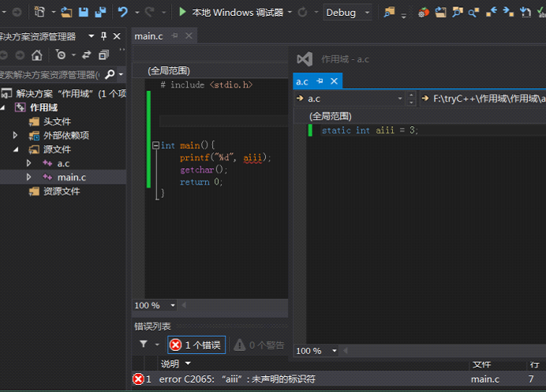Viewport: 546px width, 392px height.
Task: Click 本地 Windows 调试器 debug target button
Action: click(237, 13)
